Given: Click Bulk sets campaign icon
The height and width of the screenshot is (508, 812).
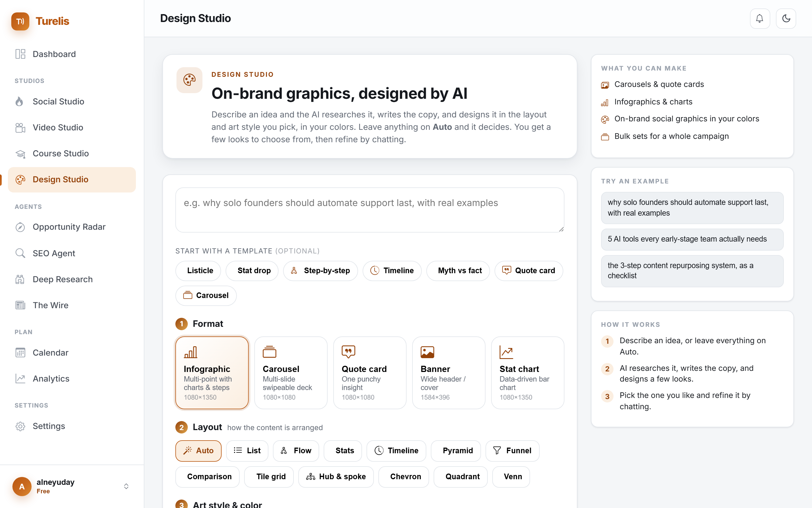Looking at the screenshot, I should pos(605,137).
